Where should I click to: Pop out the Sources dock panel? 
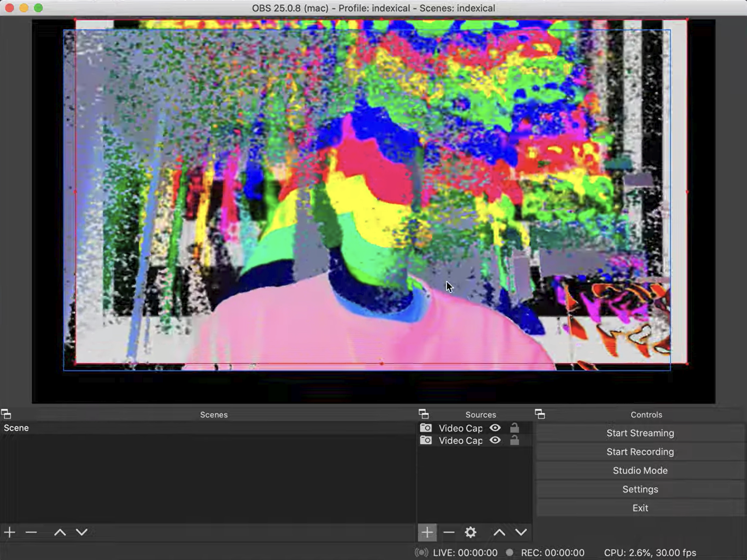pos(424,414)
